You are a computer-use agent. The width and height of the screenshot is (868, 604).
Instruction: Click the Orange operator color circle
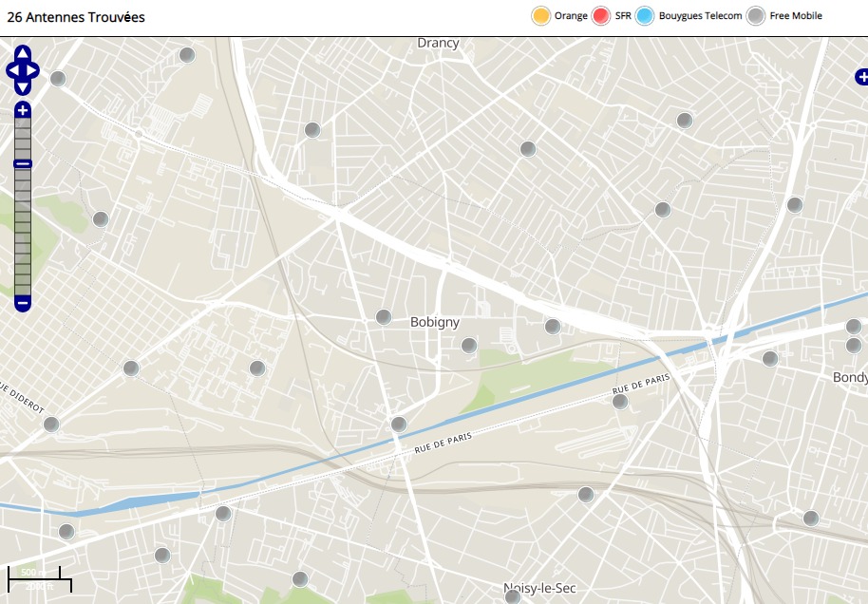click(x=541, y=16)
